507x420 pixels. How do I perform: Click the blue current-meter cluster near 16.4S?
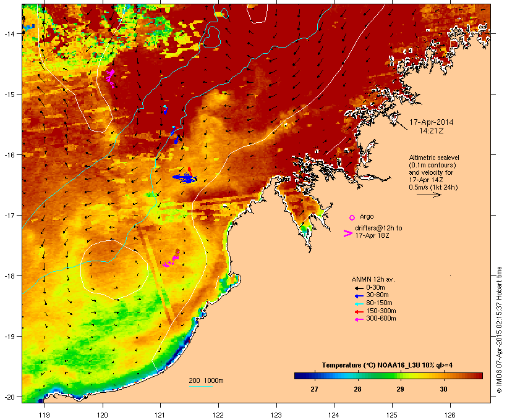[x=185, y=177]
